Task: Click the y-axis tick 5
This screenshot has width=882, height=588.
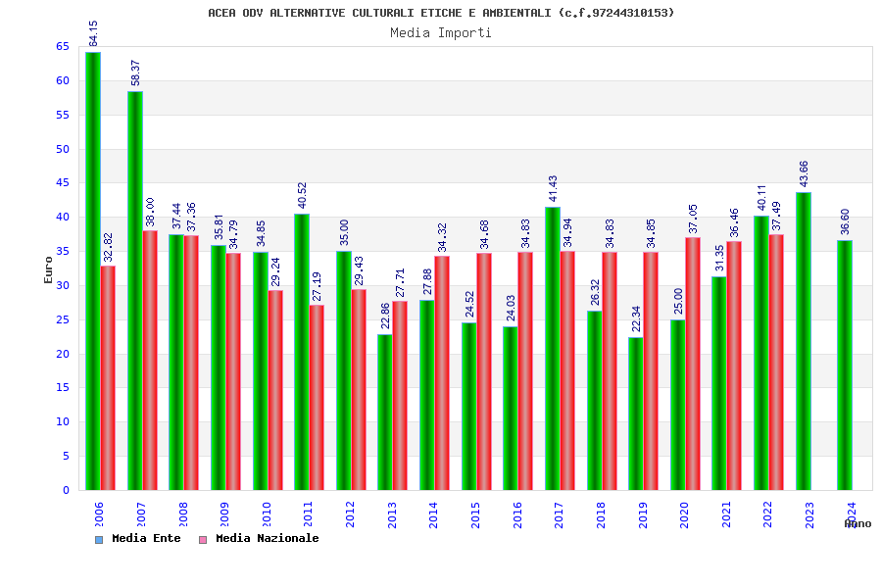Action: [x=66, y=457]
